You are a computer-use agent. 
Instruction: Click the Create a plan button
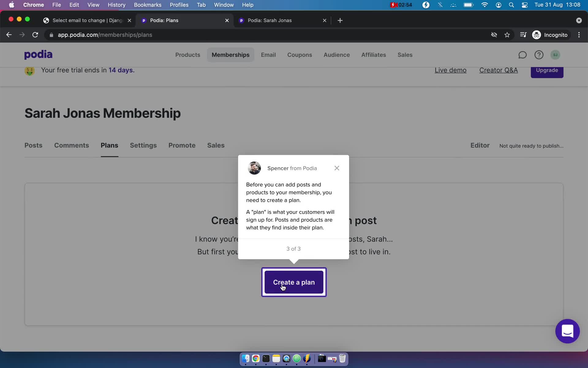tap(294, 282)
